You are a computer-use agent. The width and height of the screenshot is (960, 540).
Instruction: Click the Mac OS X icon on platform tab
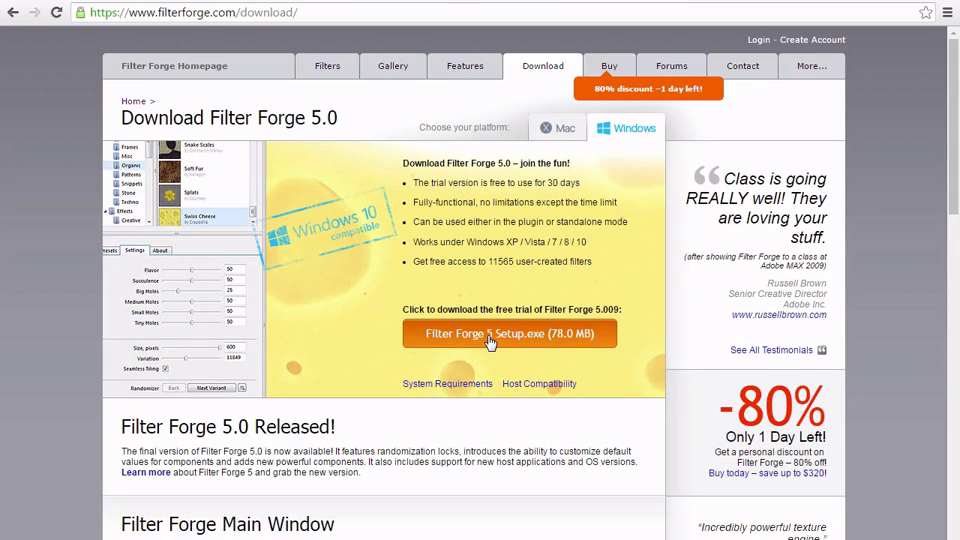(546, 128)
